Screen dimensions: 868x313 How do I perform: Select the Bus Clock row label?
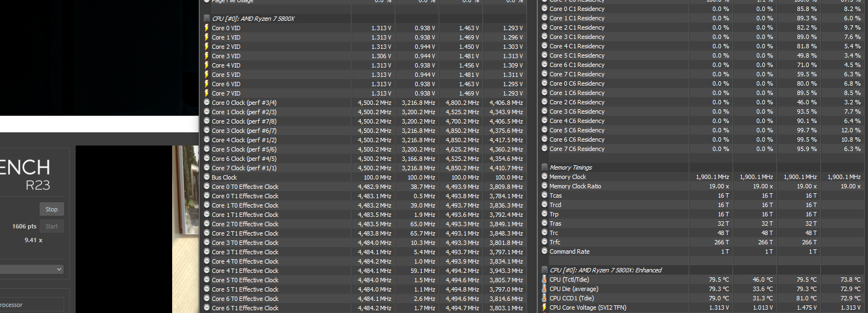pyautogui.click(x=224, y=177)
